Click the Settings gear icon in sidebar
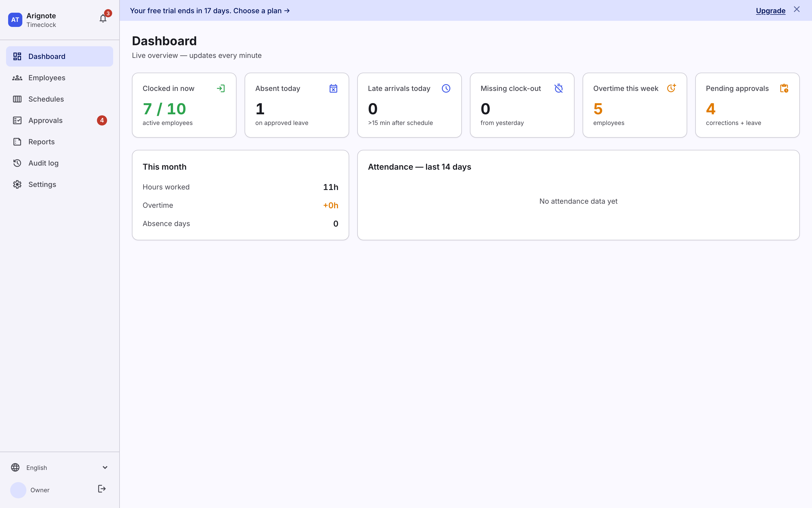812x508 pixels. (17, 184)
